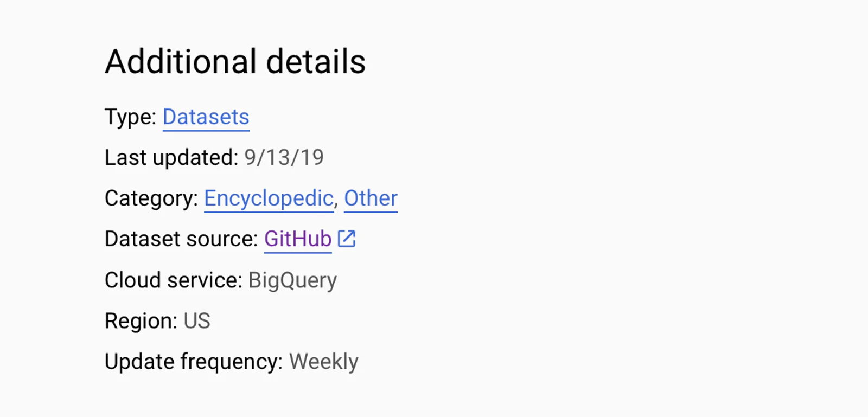Select the Weekly frequency value

tap(323, 362)
